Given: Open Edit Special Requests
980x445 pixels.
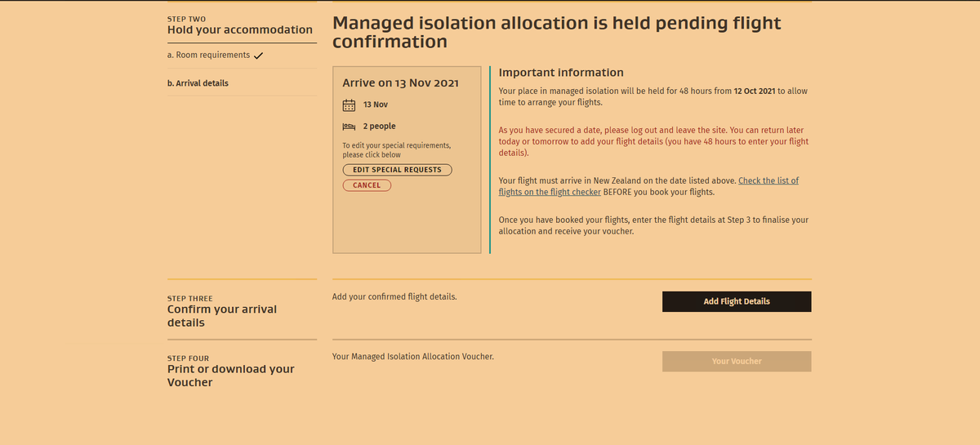Looking at the screenshot, I should (397, 170).
